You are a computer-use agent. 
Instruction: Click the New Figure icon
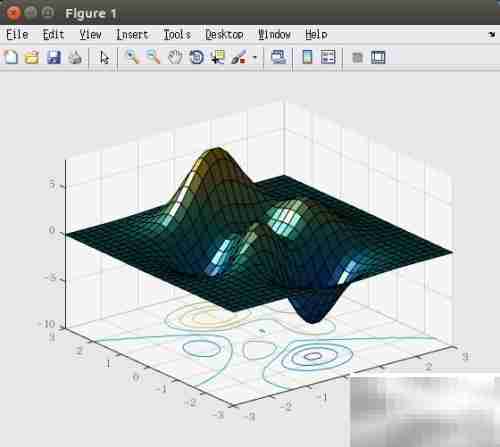tap(11, 57)
